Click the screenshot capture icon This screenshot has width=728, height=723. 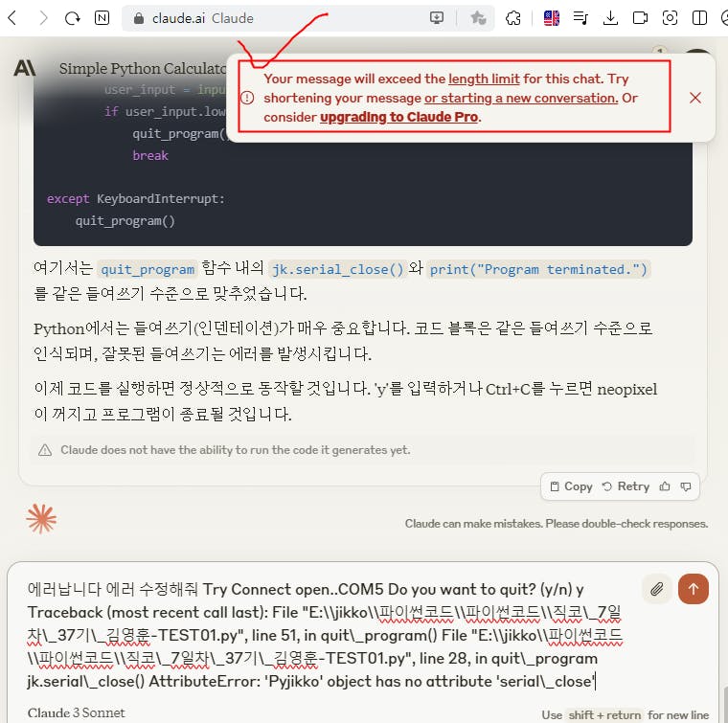(x=670, y=18)
